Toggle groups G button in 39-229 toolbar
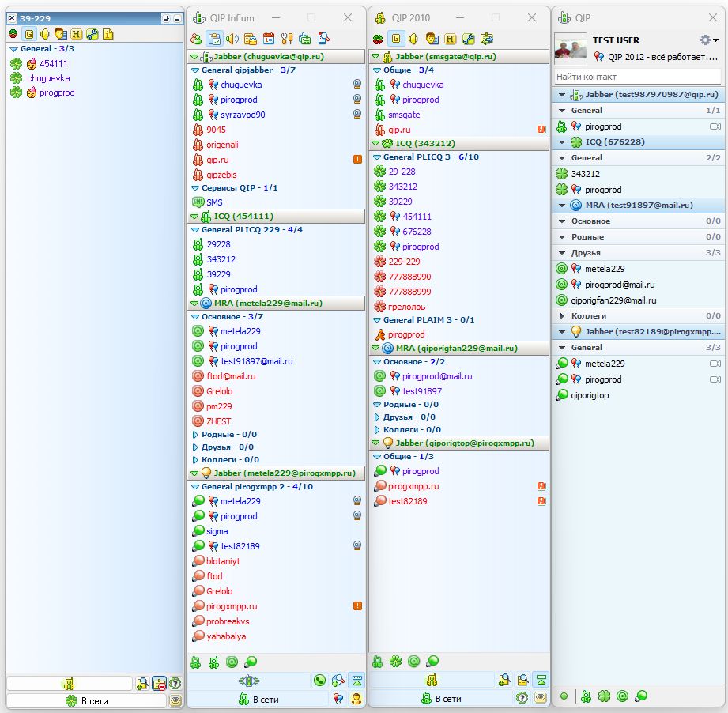Viewport: 728px width, 713px height. [x=29, y=34]
